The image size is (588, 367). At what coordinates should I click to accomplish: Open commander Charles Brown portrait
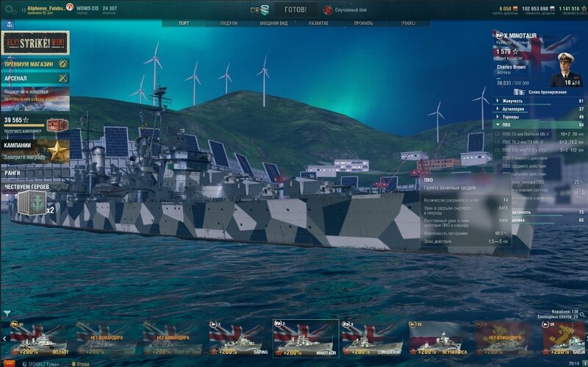566,69
